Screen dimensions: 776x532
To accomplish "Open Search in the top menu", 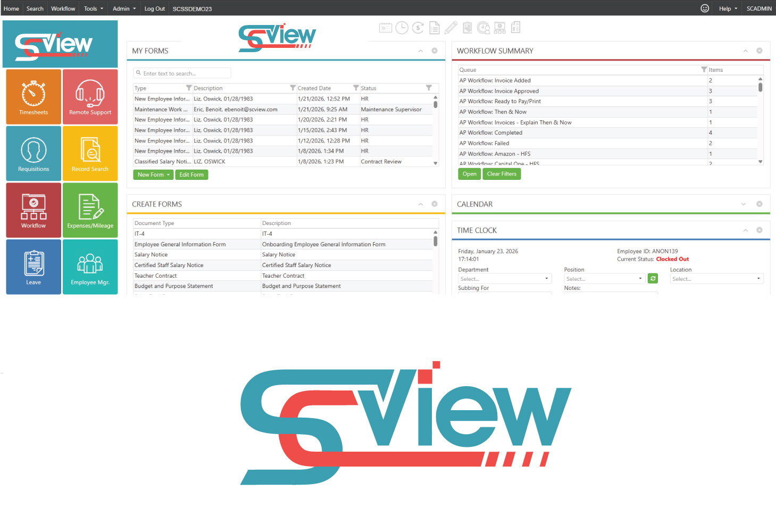I will pos(35,9).
